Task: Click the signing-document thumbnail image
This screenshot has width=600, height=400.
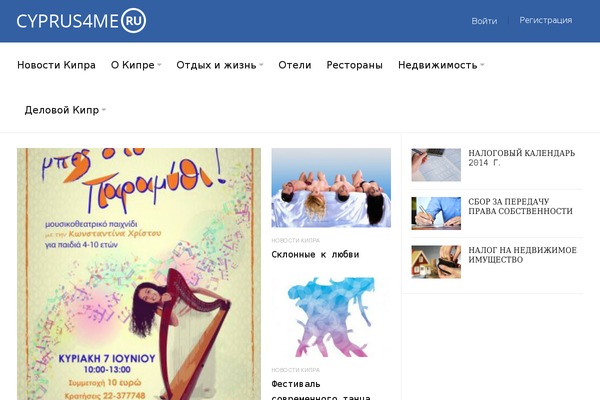Action: coord(436,213)
